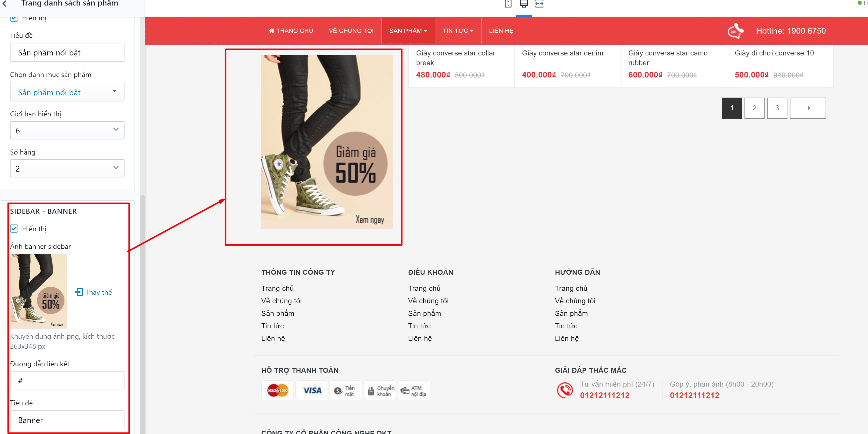The height and width of the screenshot is (434, 868).
Task: Click Tin tức under Điều khoản
Action: pos(419,326)
